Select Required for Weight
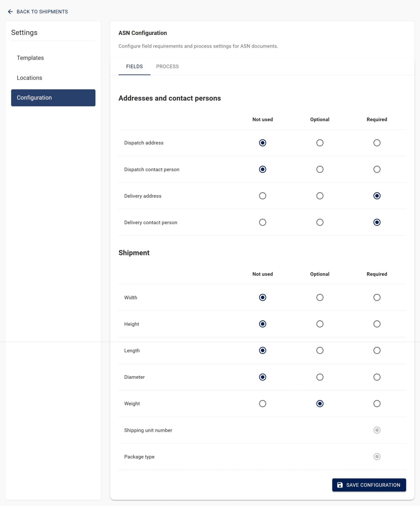This screenshot has width=420, height=506. pos(377,404)
